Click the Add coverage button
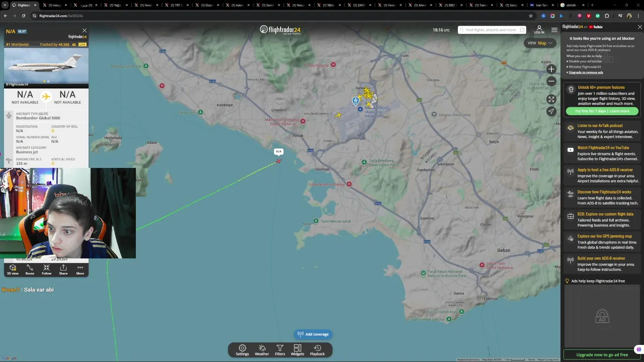 pos(312,334)
